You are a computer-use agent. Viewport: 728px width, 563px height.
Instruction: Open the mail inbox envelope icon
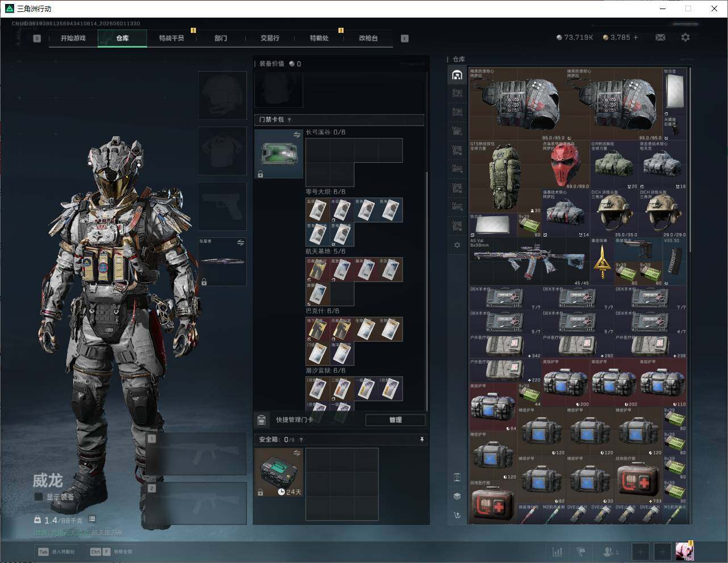pyautogui.click(x=660, y=37)
